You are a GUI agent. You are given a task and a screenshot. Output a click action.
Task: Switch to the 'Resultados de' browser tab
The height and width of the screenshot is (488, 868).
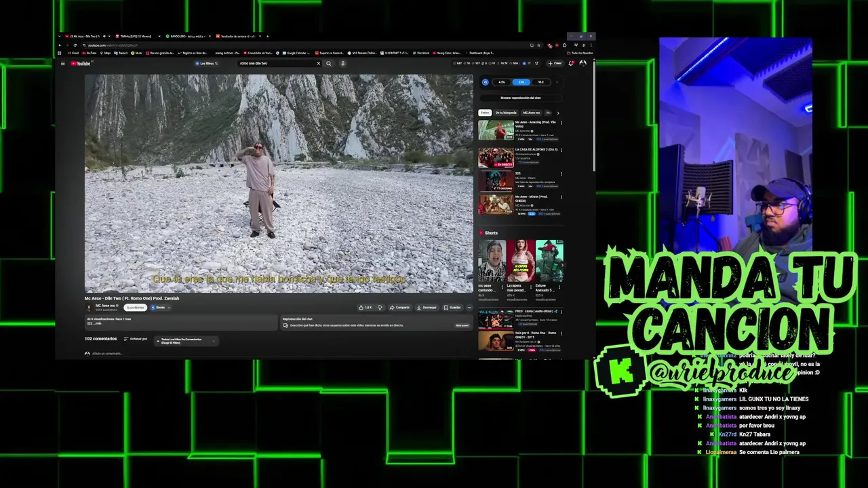237,36
